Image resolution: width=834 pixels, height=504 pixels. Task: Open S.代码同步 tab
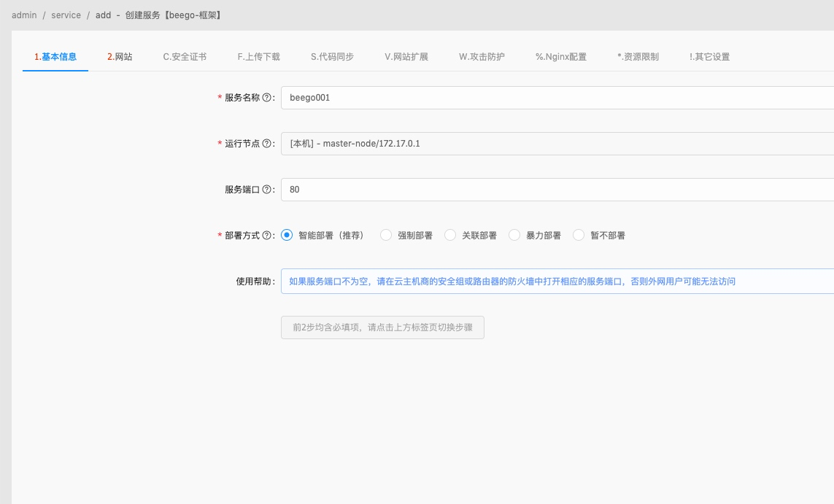pyautogui.click(x=333, y=57)
